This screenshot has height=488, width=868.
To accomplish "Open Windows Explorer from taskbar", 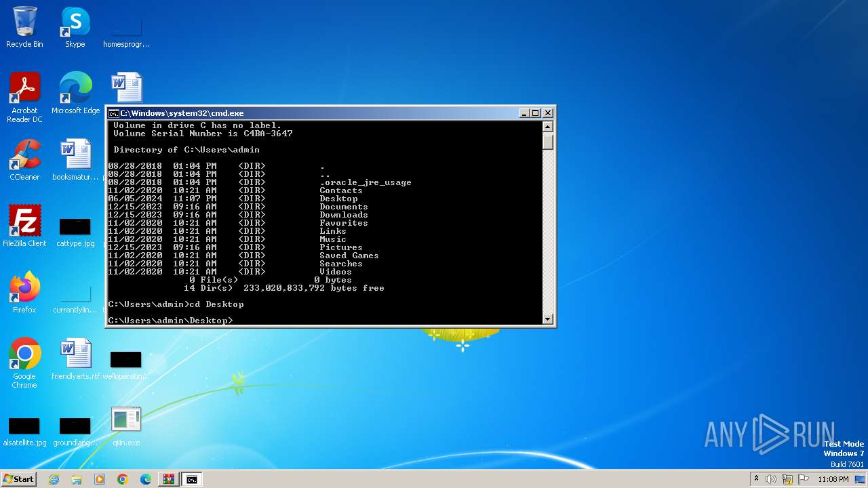I will coord(77,479).
